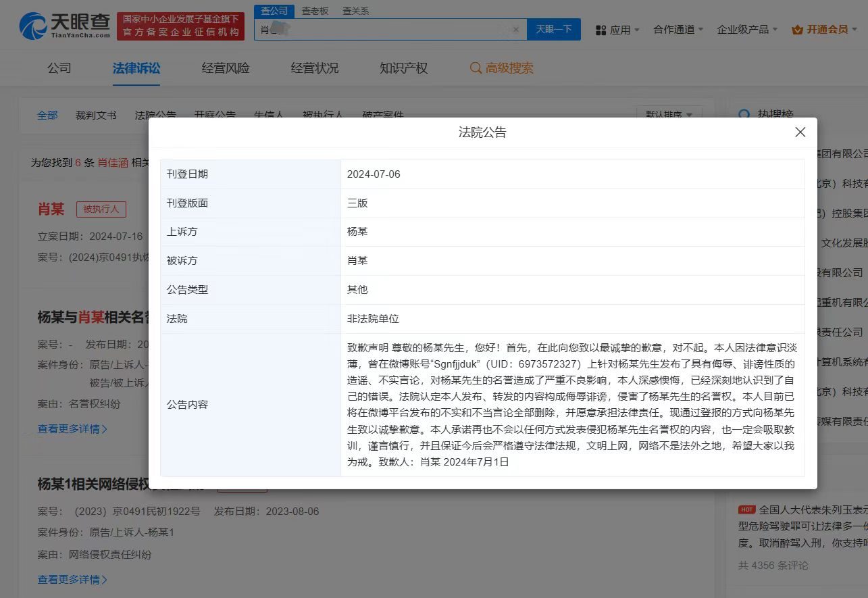
Task: Click inside the company search input field
Action: click(x=385, y=29)
